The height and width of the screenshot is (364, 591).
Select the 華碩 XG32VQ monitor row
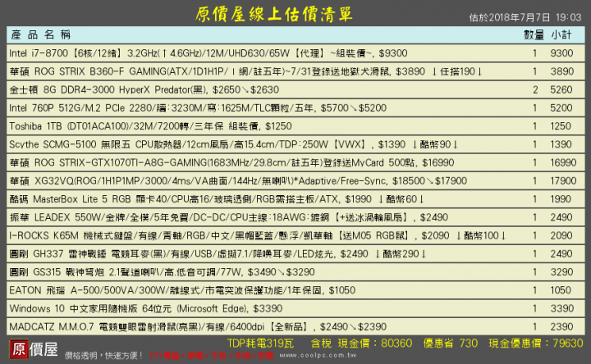[x=295, y=181]
